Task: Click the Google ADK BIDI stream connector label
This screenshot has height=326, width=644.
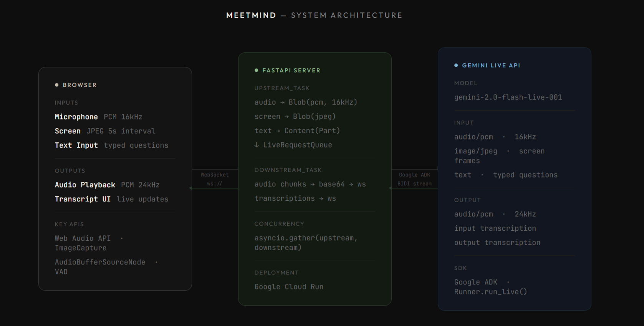Action: click(414, 179)
